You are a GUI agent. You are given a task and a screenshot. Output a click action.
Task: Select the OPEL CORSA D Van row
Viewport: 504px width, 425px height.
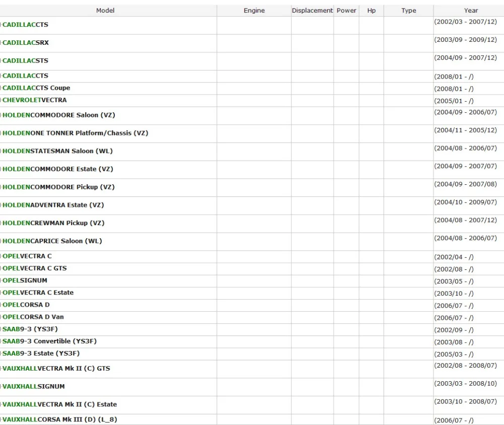[252, 317]
